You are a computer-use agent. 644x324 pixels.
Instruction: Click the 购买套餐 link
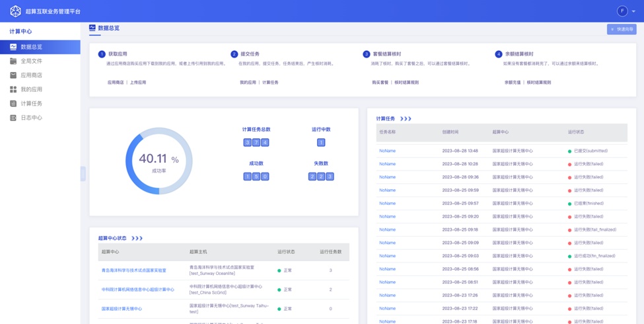pos(380,83)
